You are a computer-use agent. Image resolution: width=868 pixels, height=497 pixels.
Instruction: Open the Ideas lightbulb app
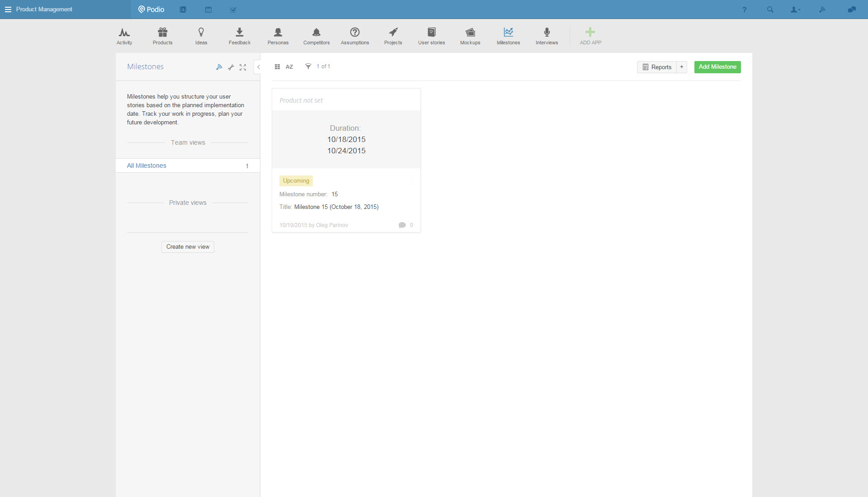[x=201, y=36]
